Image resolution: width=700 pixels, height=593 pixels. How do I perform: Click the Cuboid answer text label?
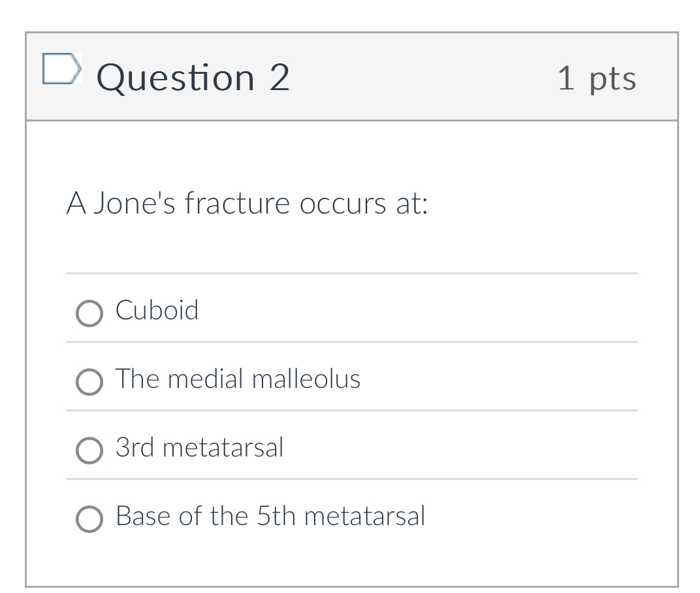pos(157,312)
